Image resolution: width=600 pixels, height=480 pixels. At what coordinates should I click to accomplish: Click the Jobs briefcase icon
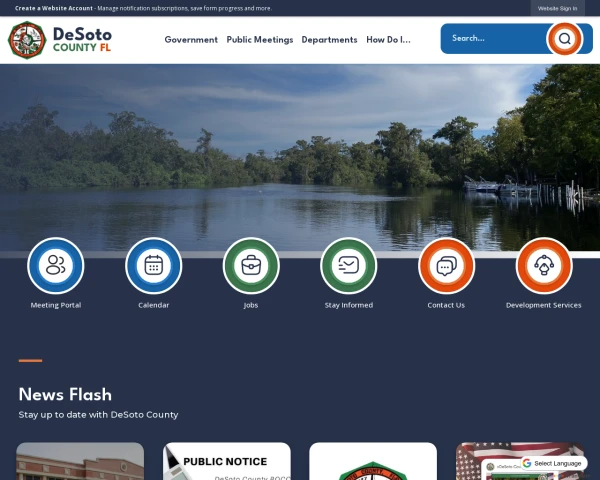tap(251, 266)
